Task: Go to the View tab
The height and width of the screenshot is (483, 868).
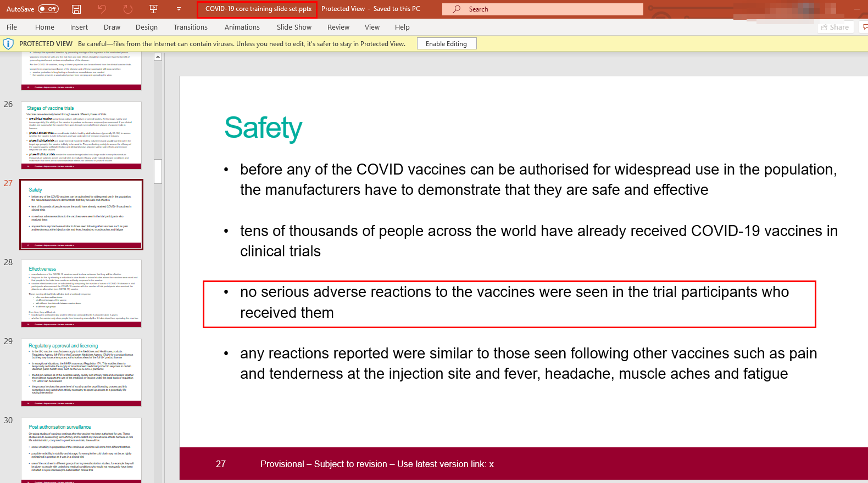Action: 372,27
